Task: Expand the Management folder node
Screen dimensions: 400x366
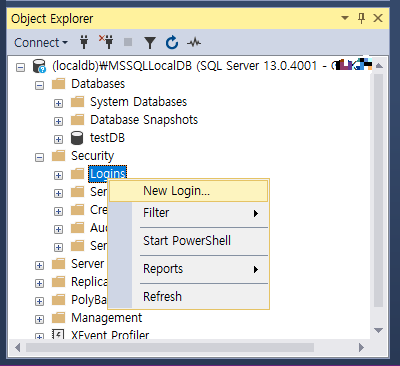Action: [x=39, y=320]
